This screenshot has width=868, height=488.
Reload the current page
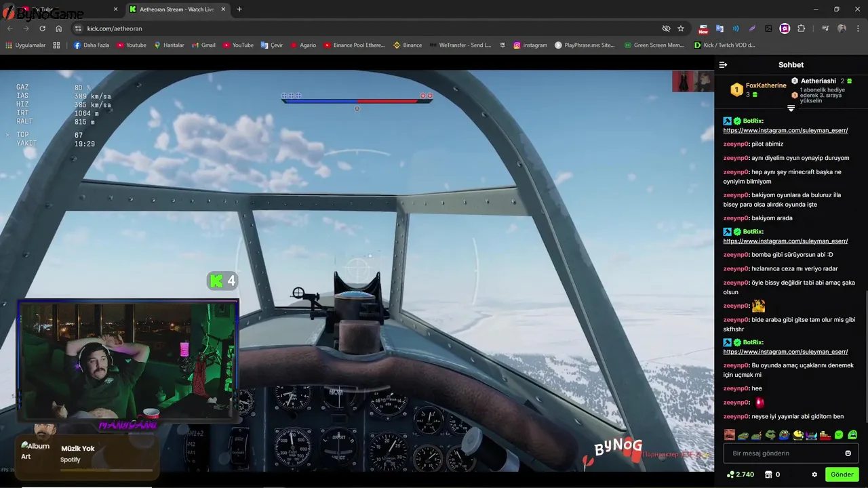tap(42, 28)
